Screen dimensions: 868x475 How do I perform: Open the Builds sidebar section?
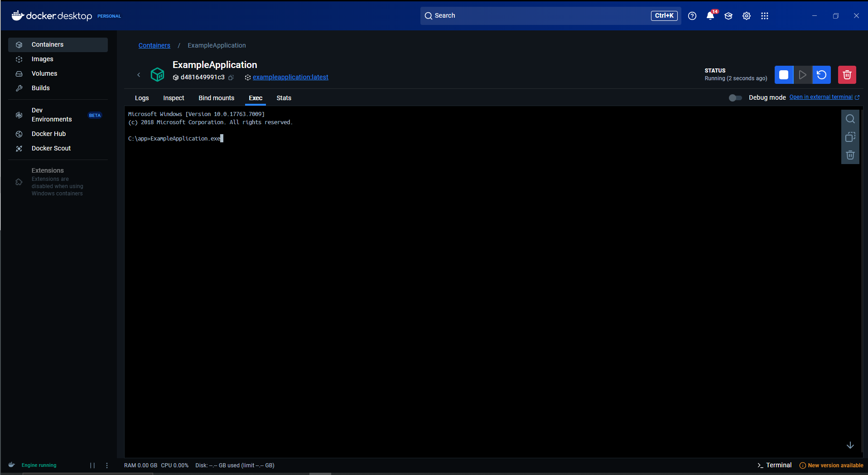(58, 88)
